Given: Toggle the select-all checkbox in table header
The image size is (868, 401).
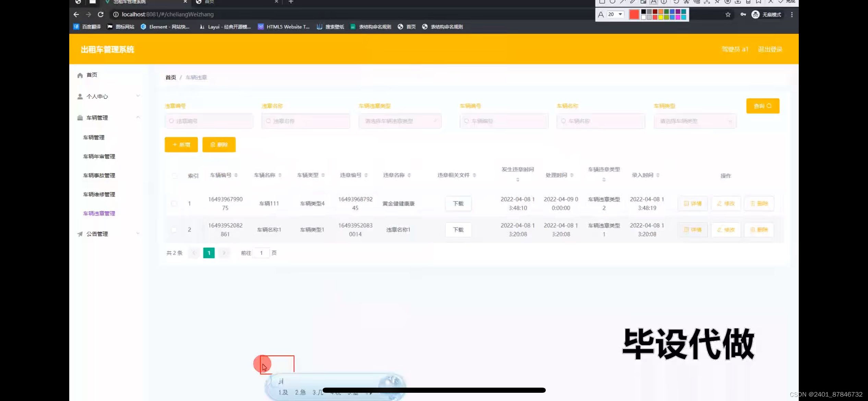Looking at the screenshot, I should click(x=174, y=175).
